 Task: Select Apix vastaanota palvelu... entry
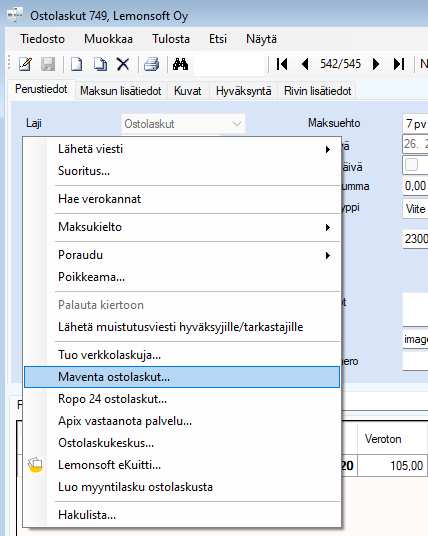(182, 421)
